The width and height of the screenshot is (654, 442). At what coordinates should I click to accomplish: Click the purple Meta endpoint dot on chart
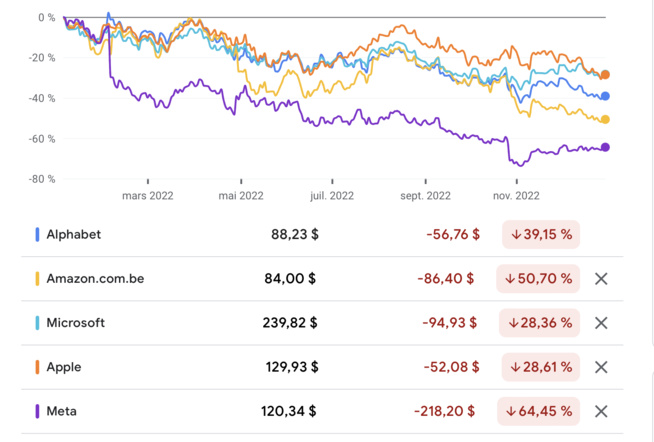605,148
